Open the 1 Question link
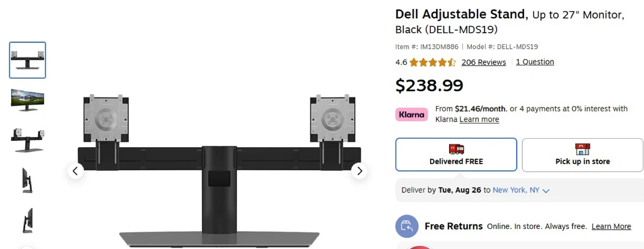Viewport: 644px width, 249px height. click(535, 62)
